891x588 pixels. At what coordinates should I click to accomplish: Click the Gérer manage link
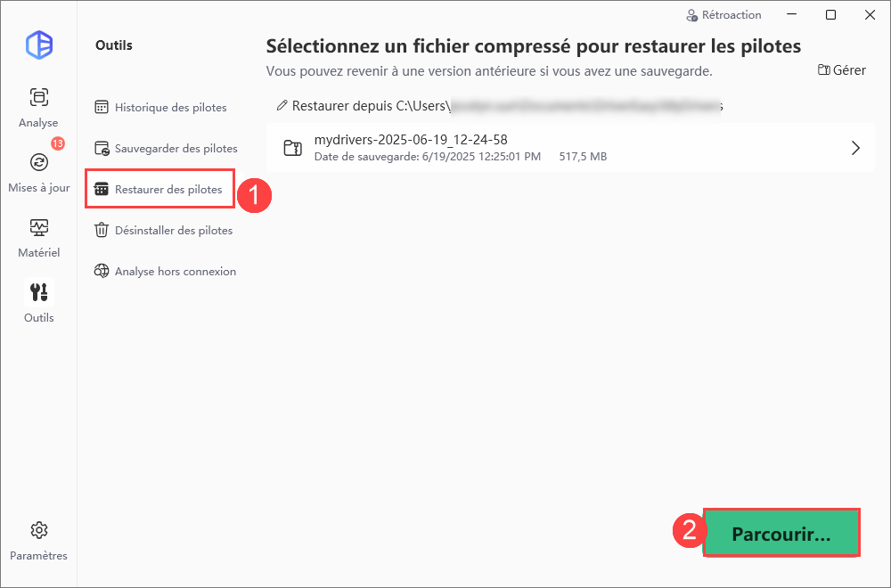pyautogui.click(x=842, y=69)
